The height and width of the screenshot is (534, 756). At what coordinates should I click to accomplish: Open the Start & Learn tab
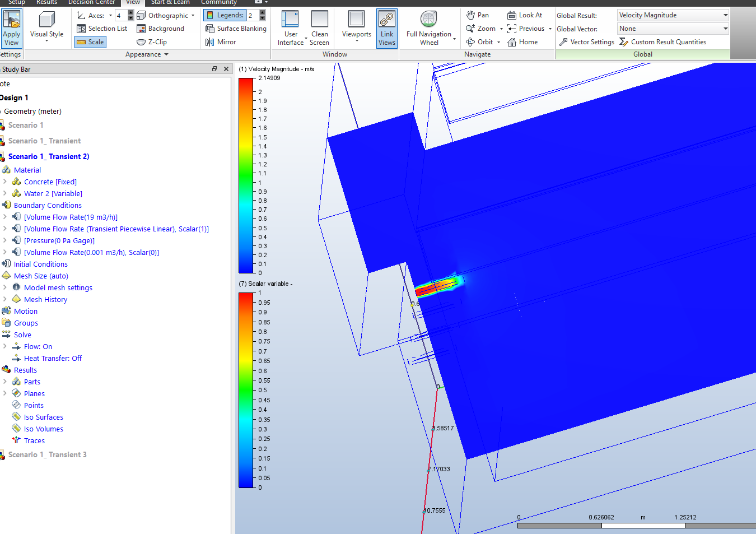point(170,2)
